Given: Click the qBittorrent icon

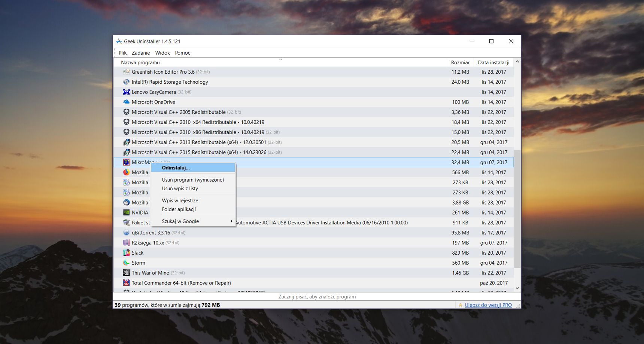Looking at the screenshot, I should pos(126,233).
